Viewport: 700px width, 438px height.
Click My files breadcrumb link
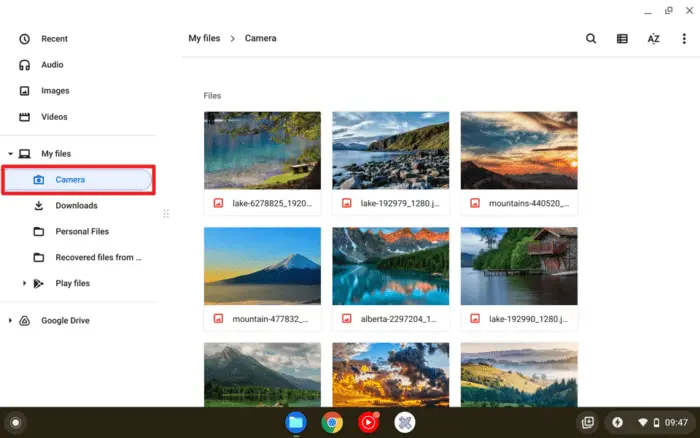(204, 38)
